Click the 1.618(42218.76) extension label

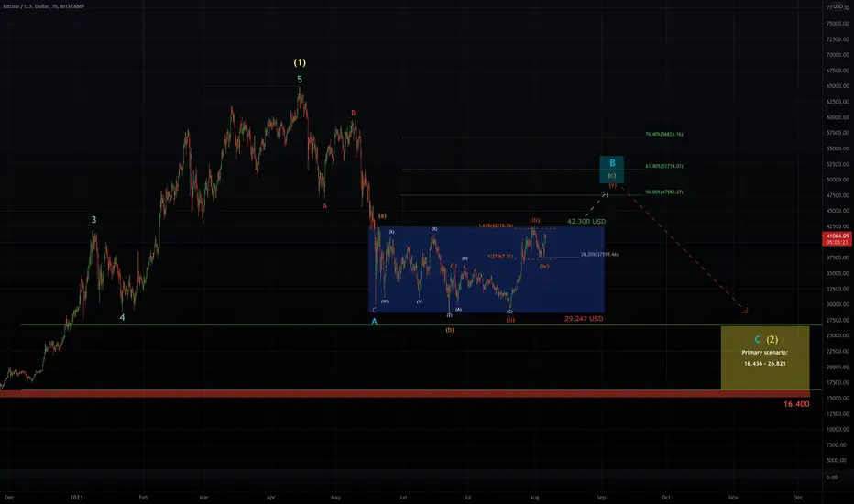[x=496, y=225]
